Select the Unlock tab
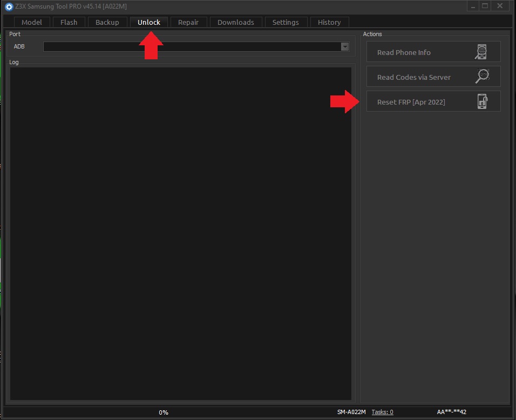The image size is (516, 420). (x=149, y=22)
